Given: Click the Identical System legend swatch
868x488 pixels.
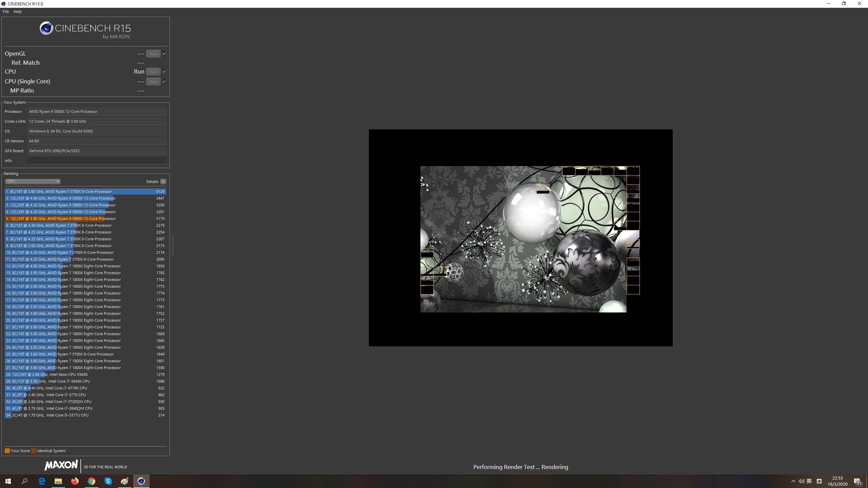Looking at the screenshot, I should [34, 451].
